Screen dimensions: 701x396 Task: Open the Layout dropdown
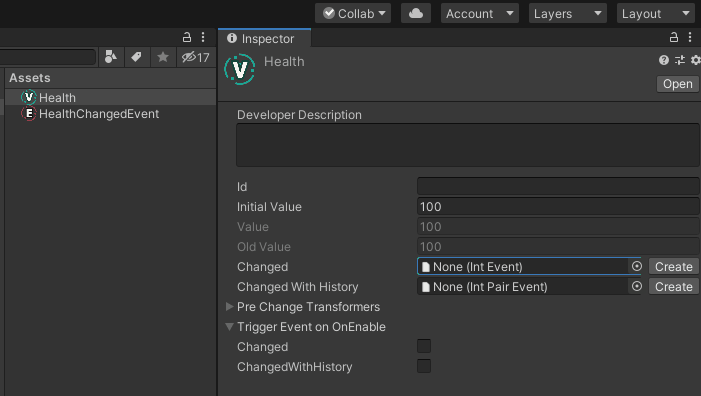pyautogui.click(x=655, y=13)
